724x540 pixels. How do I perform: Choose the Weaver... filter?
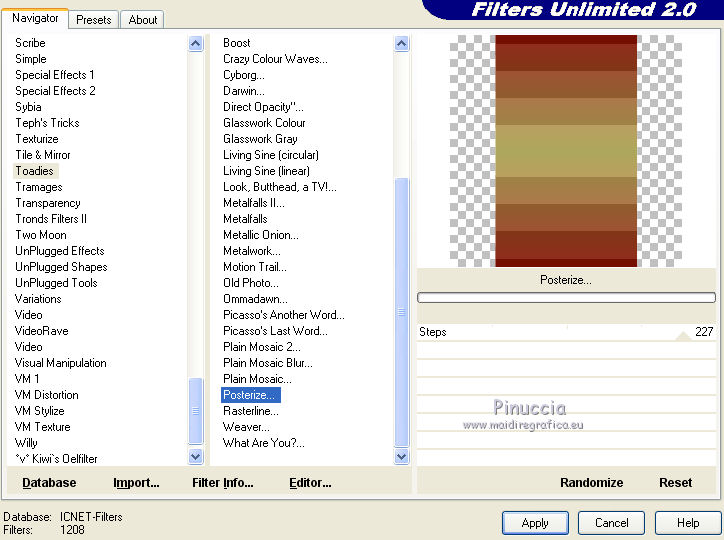click(x=246, y=427)
